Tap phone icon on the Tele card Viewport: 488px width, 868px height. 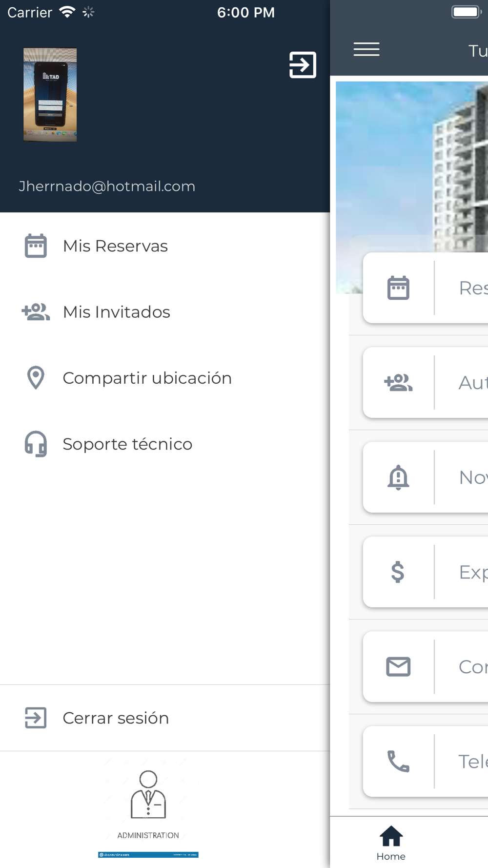[398, 761]
